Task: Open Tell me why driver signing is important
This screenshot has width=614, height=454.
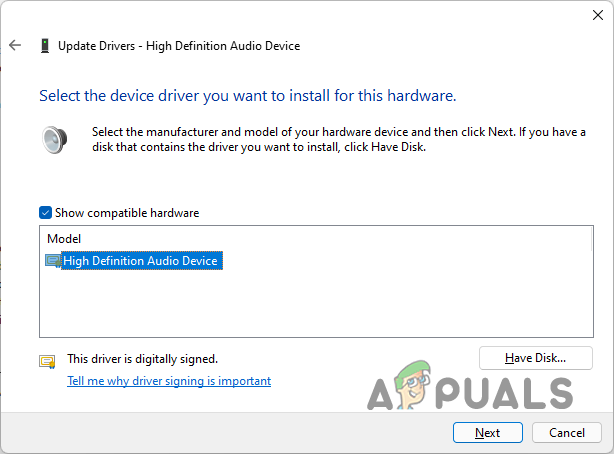Action: (x=168, y=381)
